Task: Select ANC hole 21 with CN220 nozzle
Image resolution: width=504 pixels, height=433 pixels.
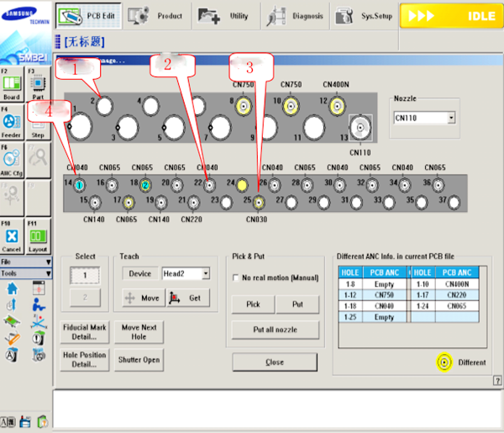Action: tap(193, 203)
